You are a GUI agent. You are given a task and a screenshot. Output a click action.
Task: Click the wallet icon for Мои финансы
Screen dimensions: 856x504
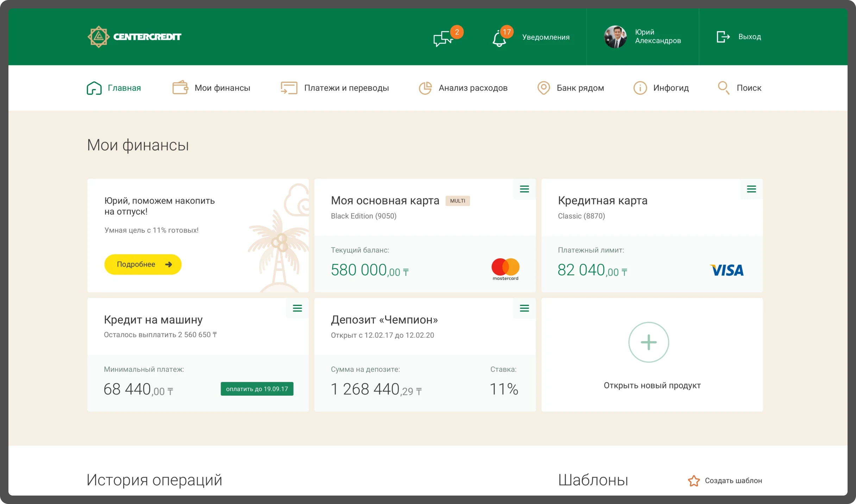click(x=180, y=88)
